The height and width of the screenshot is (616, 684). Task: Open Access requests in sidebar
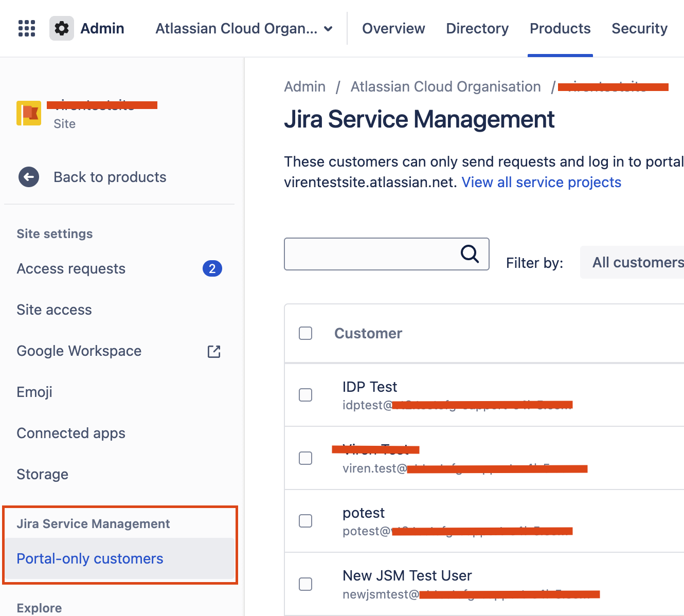click(x=71, y=268)
